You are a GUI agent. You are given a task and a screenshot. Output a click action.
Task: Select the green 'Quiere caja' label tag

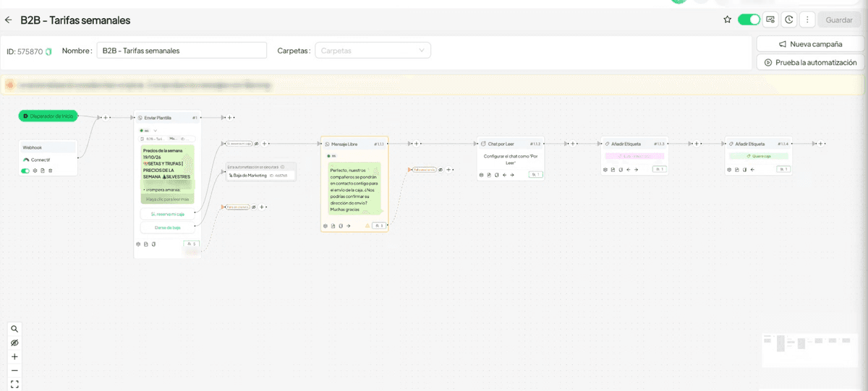[759, 156]
